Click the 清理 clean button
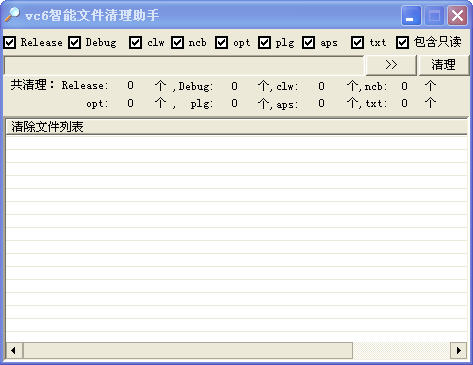The width and height of the screenshot is (473, 365). click(443, 65)
